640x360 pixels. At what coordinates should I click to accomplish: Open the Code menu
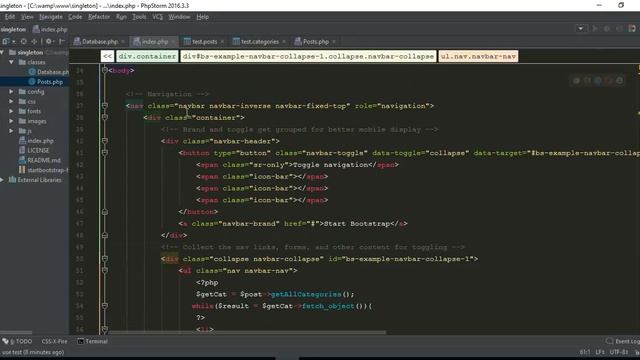[x=75, y=17]
